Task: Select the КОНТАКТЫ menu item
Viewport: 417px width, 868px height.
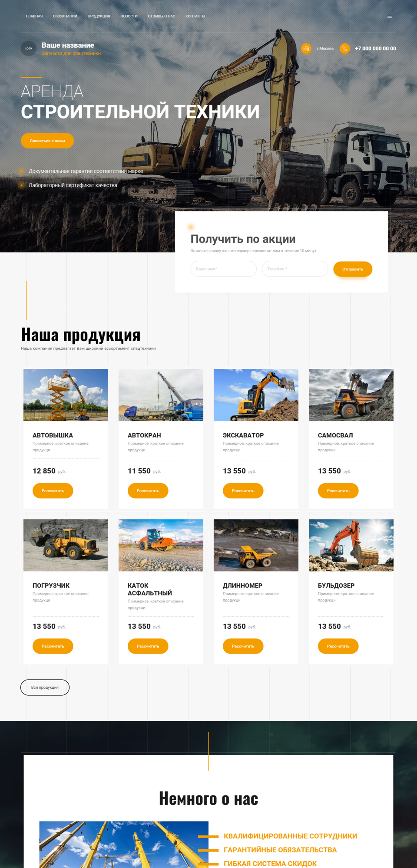Action: [195, 16]
